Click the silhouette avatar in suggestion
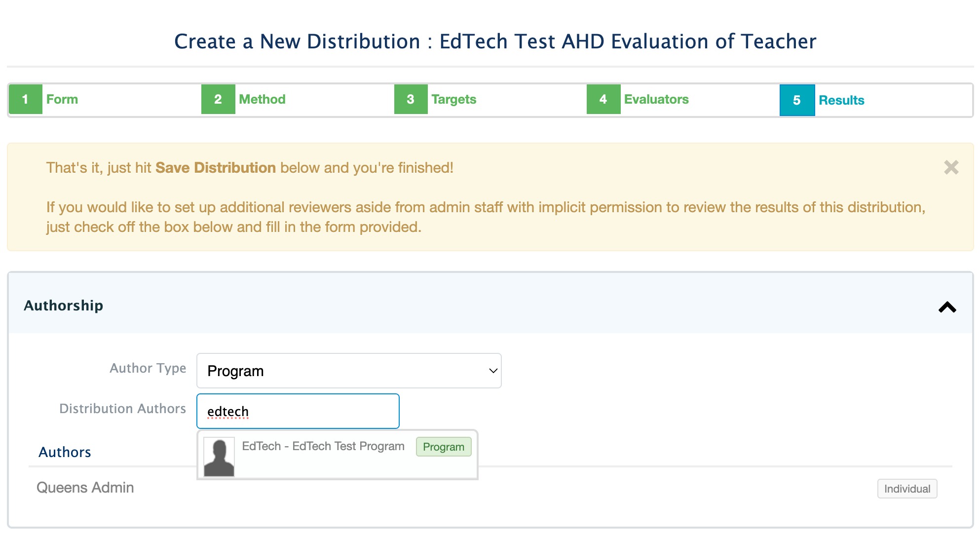Viewport: 980px width, 536px height. click(219, 457)
